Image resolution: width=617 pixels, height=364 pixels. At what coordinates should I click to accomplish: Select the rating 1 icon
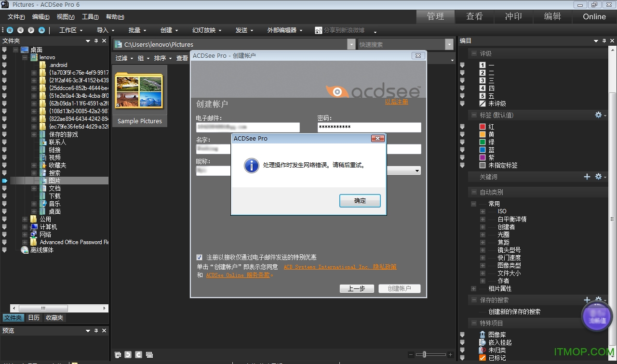[483, 65]
